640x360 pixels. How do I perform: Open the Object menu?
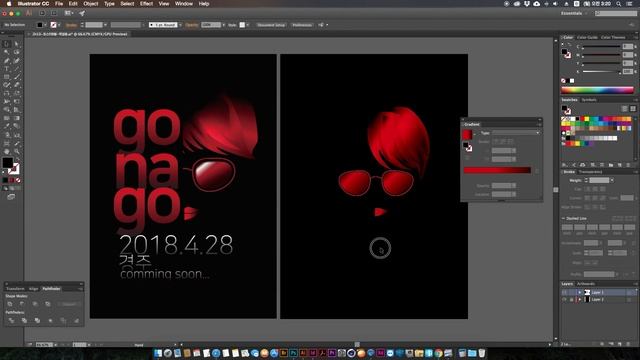pos(91,4)
